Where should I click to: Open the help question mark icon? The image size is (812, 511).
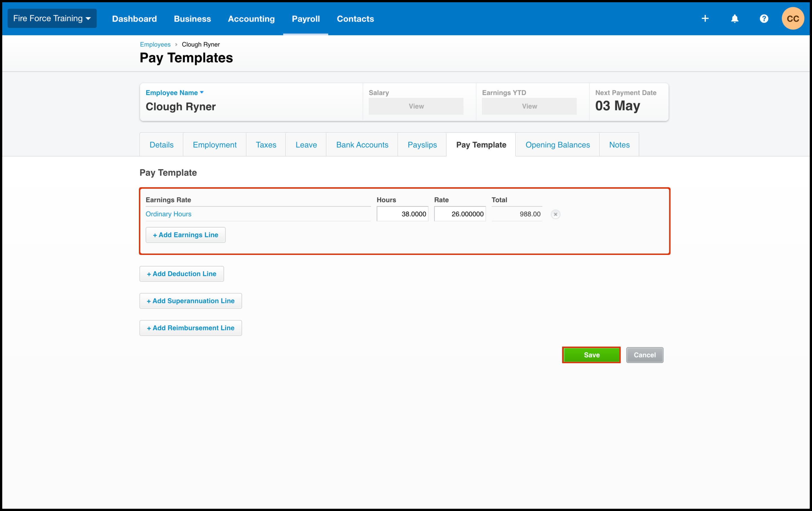tap(764, 19)
